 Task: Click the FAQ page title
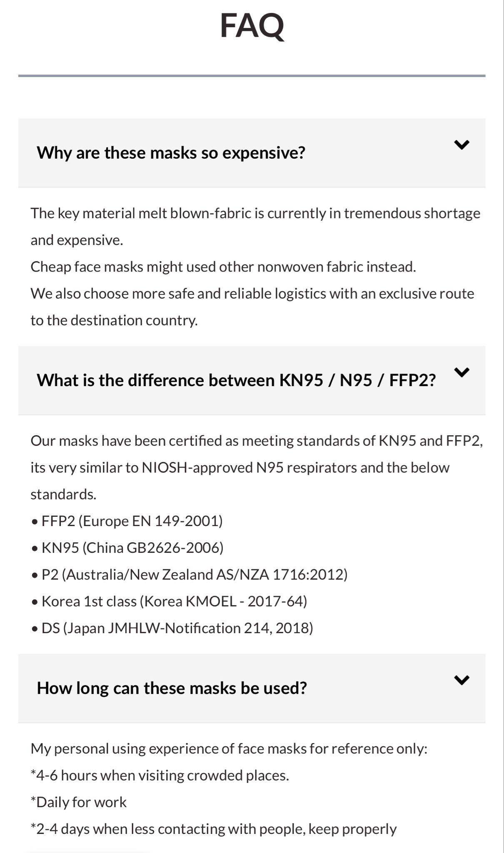[252, 26]
